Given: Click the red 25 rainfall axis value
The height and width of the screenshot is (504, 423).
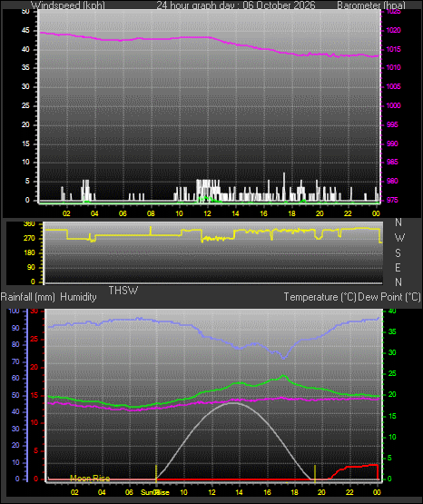Looking at the screenshot, I should point(34,340).
